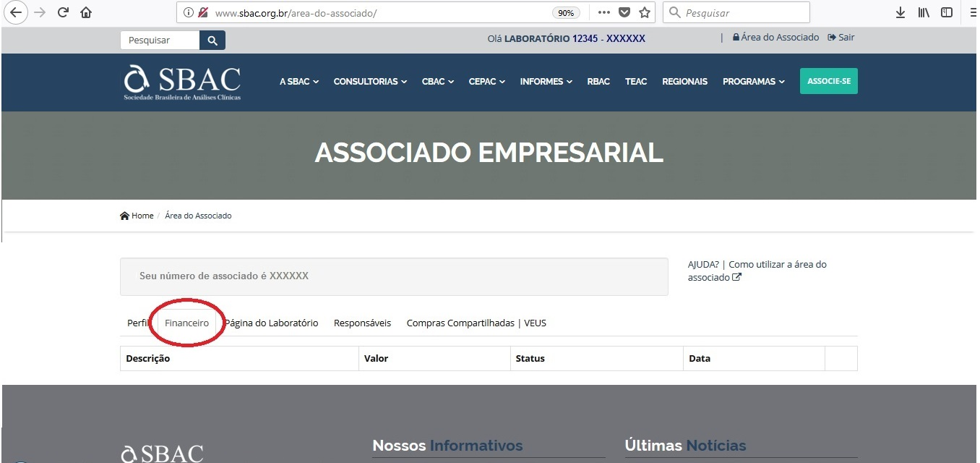
Task: Open Como utilizar a área do associado link
Action: (x=757, y=271)
